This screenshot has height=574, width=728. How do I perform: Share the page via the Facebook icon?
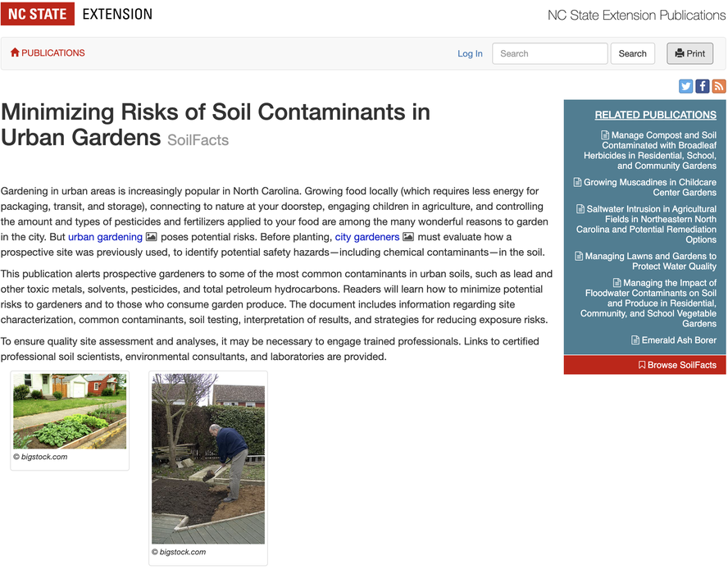tap(702, 86)
